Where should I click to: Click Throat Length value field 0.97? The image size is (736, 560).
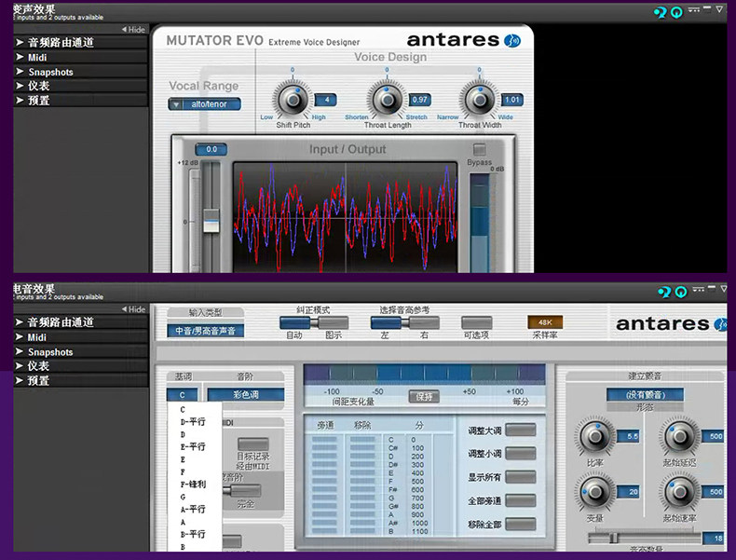coord(419,100)
